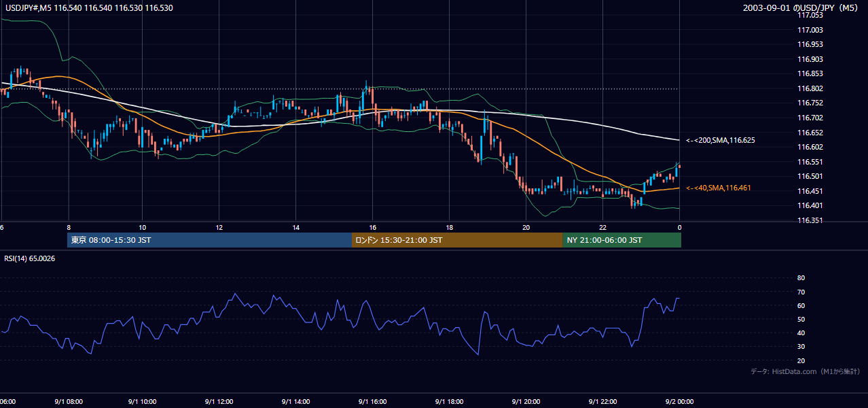Select the 40 SMA label reading 116.461
Screen dimensions: 868x408
pyautogui.click(x=718, y=188)
